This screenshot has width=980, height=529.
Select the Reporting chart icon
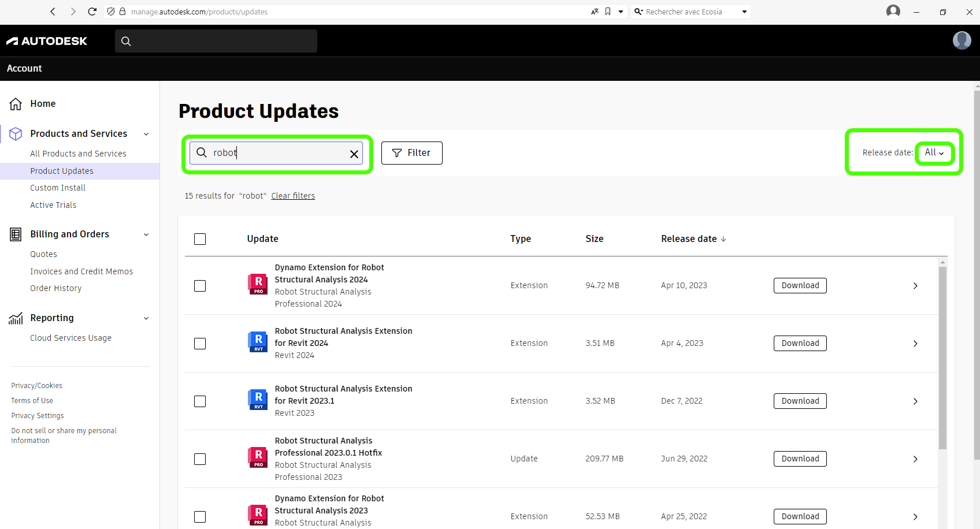coord(16,318)
